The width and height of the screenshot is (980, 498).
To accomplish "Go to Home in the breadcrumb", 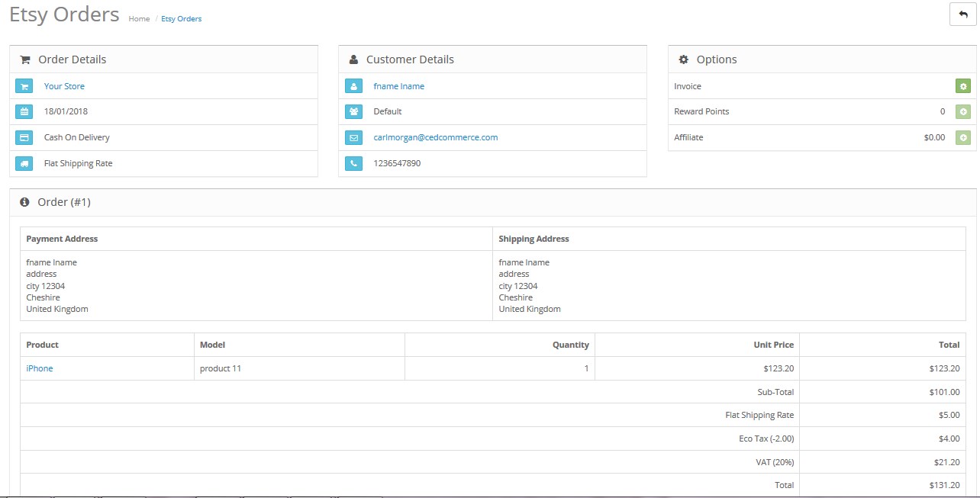I will click(x=139, y=19).
